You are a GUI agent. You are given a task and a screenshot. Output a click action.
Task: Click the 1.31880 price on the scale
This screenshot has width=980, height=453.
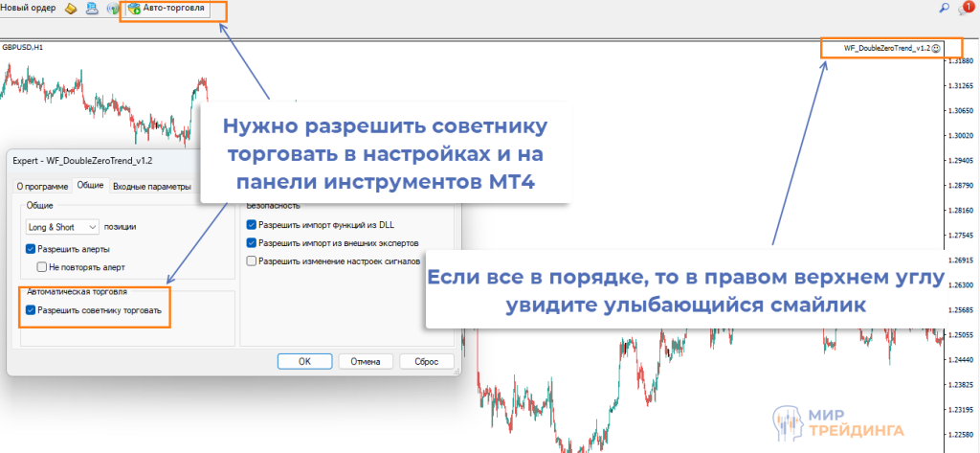pyautogui.click(x=963, y=61)
